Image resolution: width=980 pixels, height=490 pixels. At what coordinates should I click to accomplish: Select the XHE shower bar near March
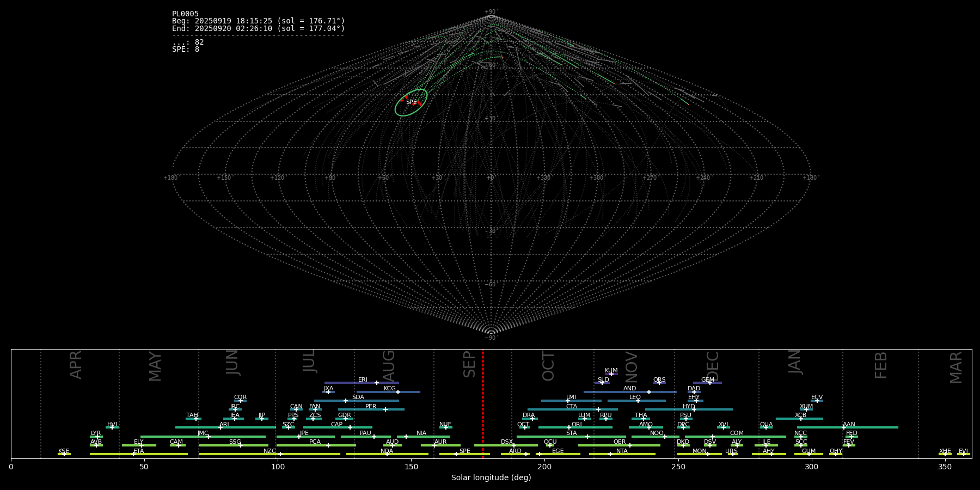(945, 454)
